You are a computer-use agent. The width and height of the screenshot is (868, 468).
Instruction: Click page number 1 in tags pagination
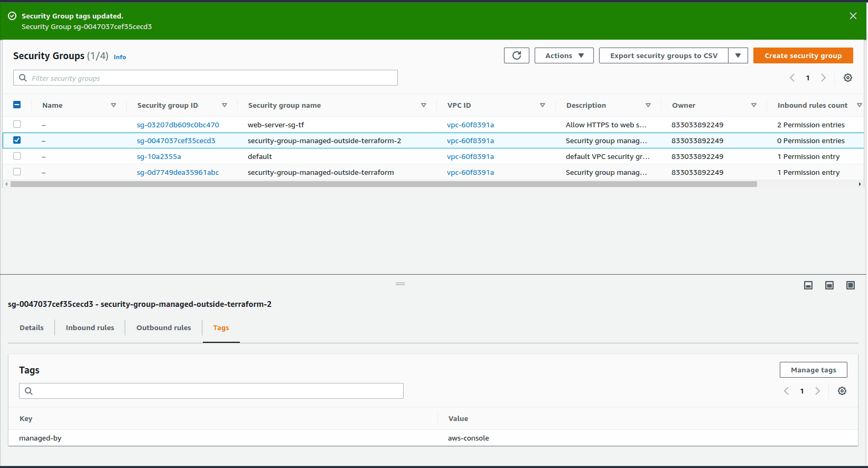(x=802, y=391)
